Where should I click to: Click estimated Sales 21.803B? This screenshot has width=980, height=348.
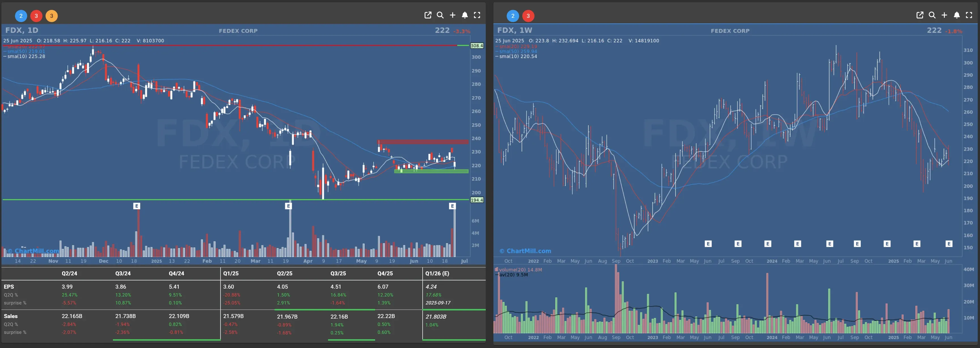(436, 316)
